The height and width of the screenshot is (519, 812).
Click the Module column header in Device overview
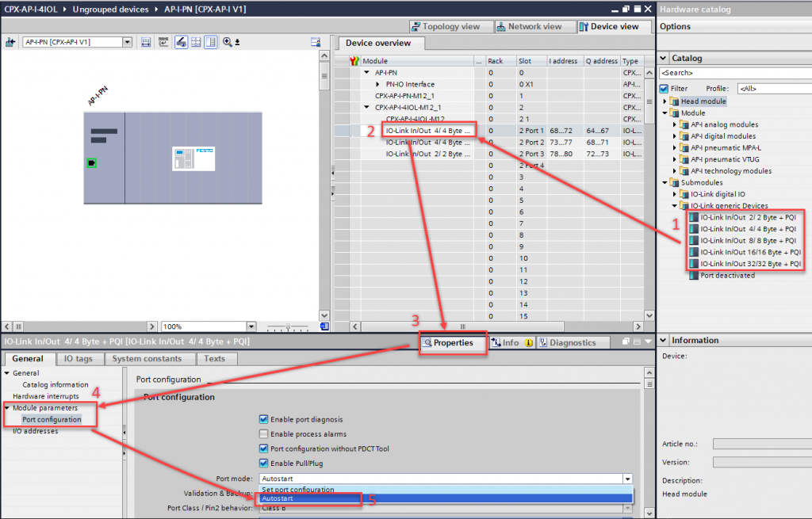tap(417, 61)
